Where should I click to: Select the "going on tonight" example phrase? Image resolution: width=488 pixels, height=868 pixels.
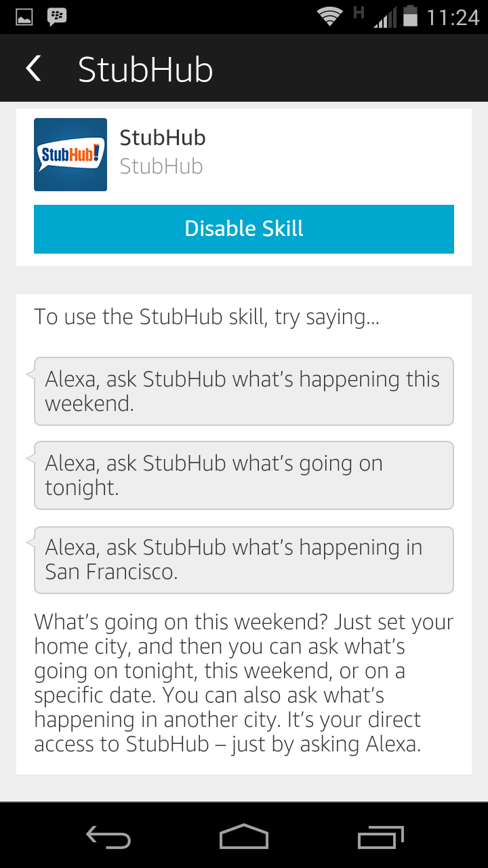(x=244, y=475)
